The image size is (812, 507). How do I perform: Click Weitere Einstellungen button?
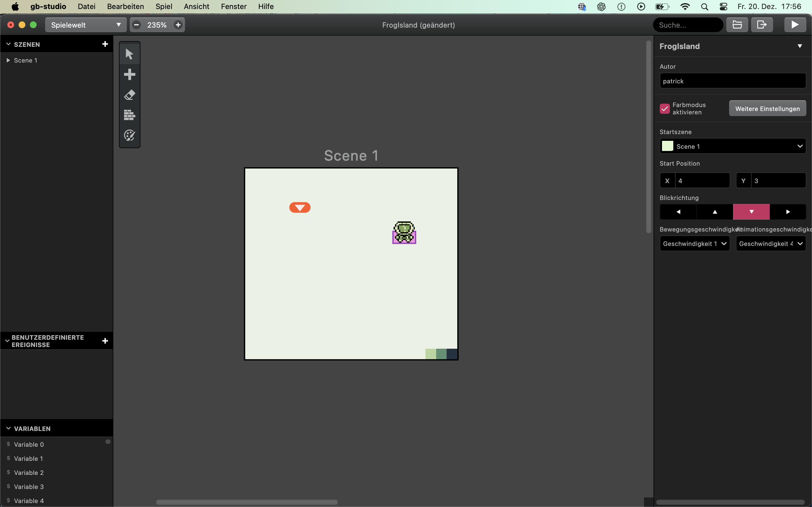tap(767, 109)
